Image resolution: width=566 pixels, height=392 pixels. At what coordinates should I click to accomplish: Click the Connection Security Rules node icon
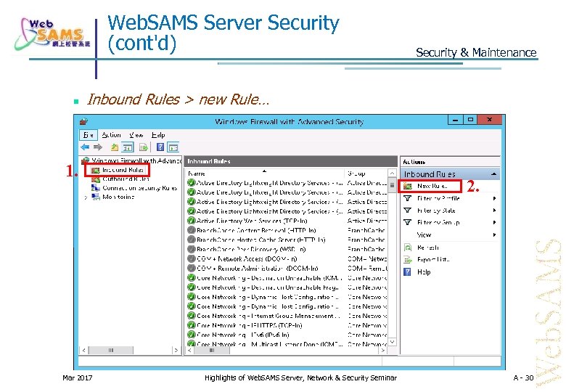[95, 188]
